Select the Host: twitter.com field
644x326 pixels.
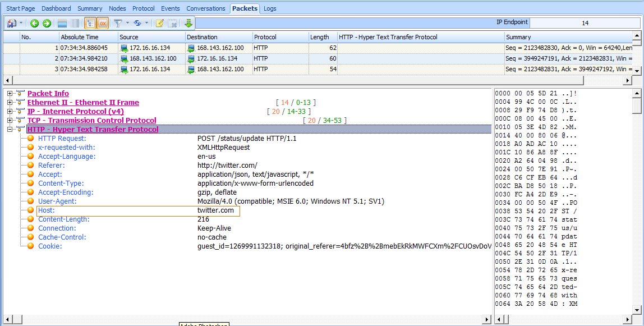point(138,210)
